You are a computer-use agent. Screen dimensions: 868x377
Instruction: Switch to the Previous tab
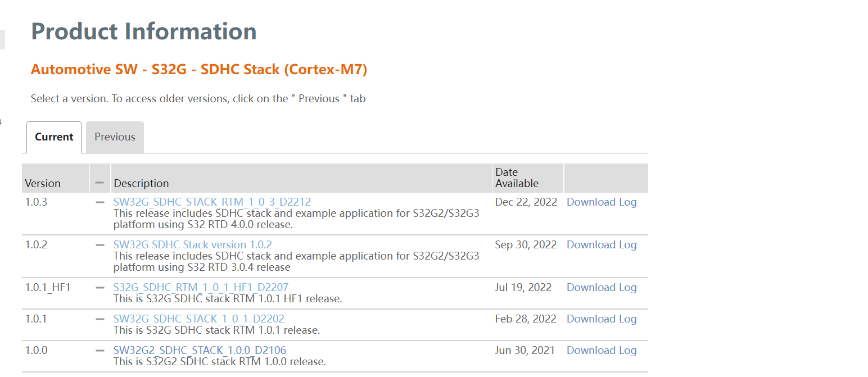tap(115, 137)
